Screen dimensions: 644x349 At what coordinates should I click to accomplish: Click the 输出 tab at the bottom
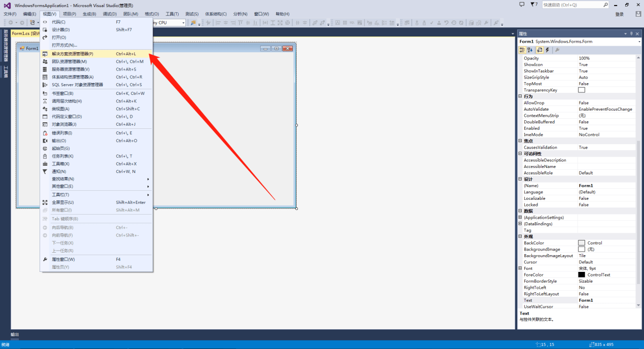15,334
